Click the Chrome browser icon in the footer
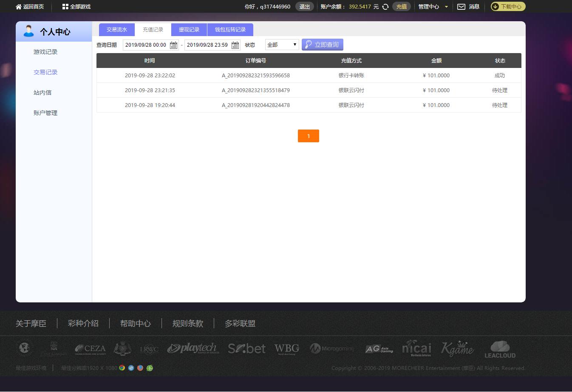The height and width of the screenshot is (392, 572). coord(122,368)
